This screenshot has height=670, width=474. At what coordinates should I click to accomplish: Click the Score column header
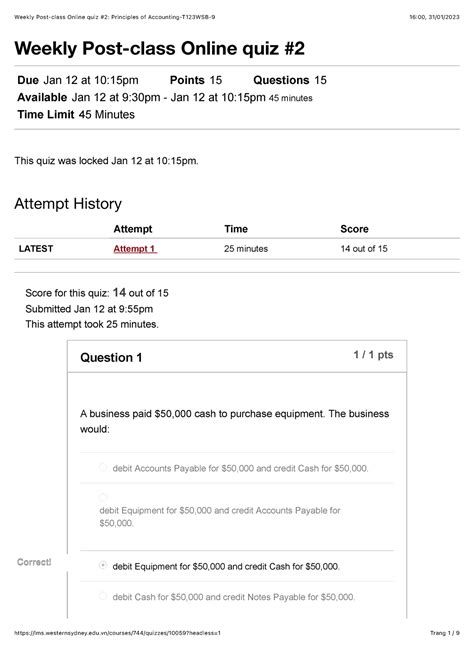pyautogui.click(x=354, y=229)
